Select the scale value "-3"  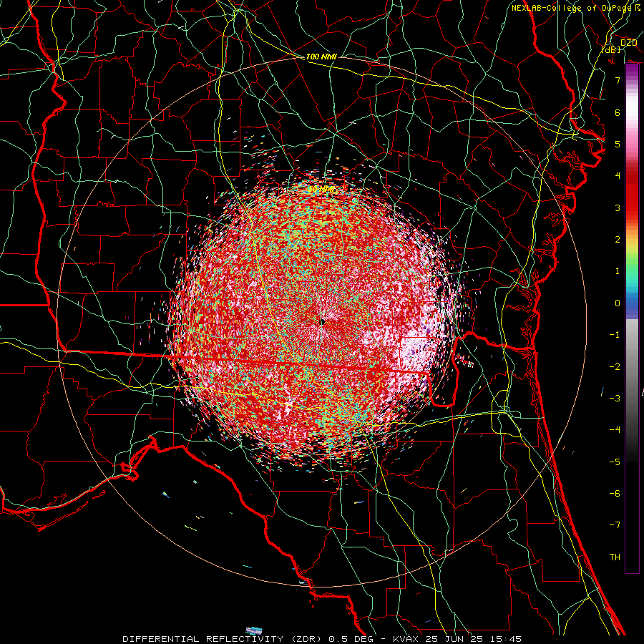[615, 398]
